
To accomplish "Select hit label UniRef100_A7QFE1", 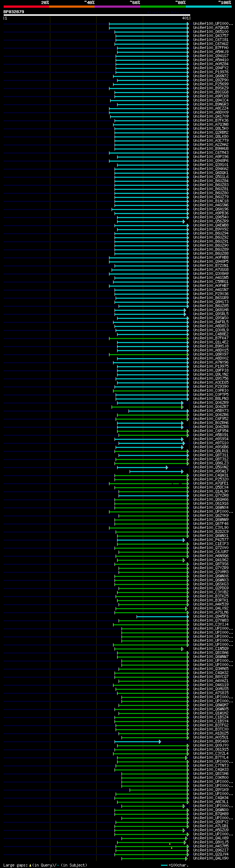I will pyautogui.click(x=211, y=483).
